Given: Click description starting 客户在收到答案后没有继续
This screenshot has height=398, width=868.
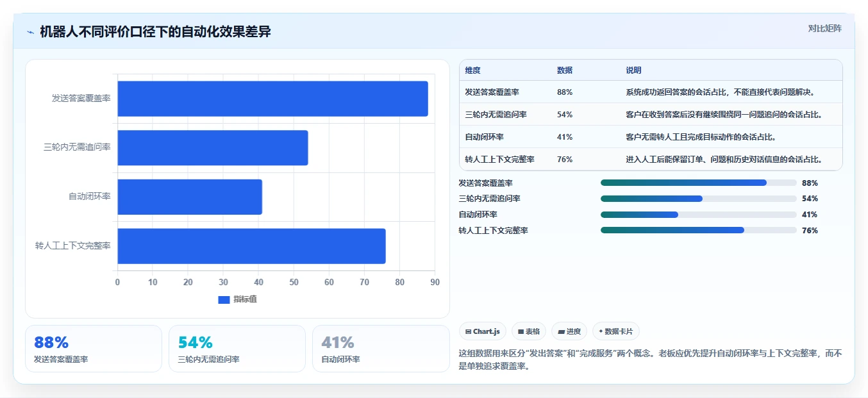Looking at the screenshot, I should click(x=724, y=115).
